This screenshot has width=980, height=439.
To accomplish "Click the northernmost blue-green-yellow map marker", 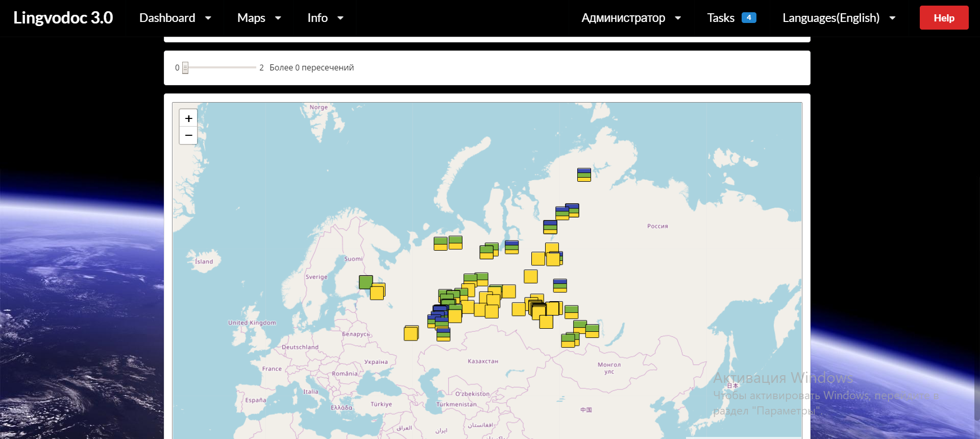I will (584, 175).
